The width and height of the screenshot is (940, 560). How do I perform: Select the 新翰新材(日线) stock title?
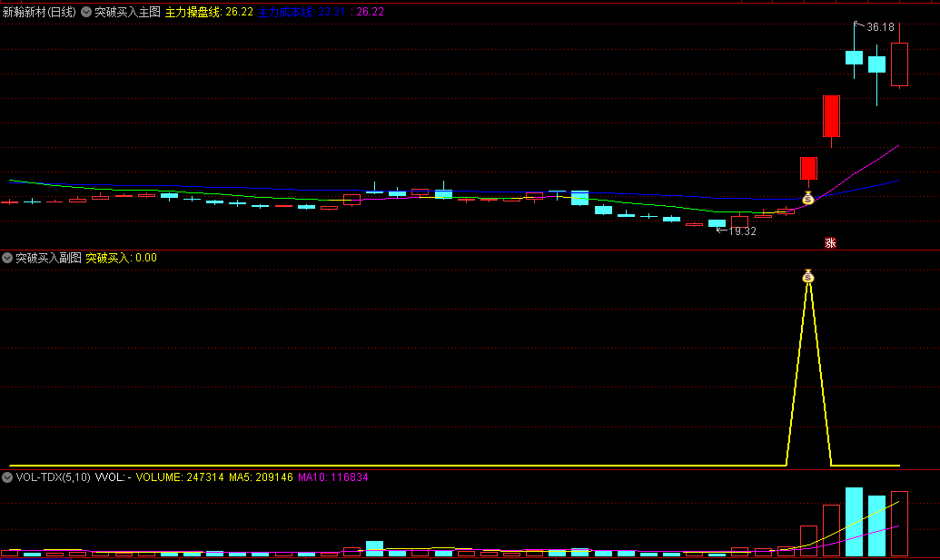click(x=39, y=12)
